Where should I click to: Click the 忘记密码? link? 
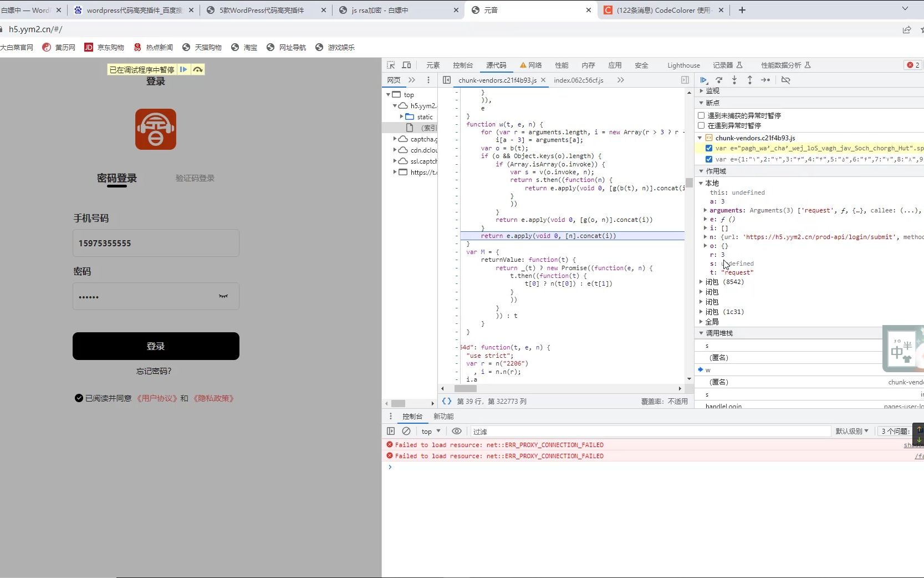pyautogui.click(x=154, y=371)
